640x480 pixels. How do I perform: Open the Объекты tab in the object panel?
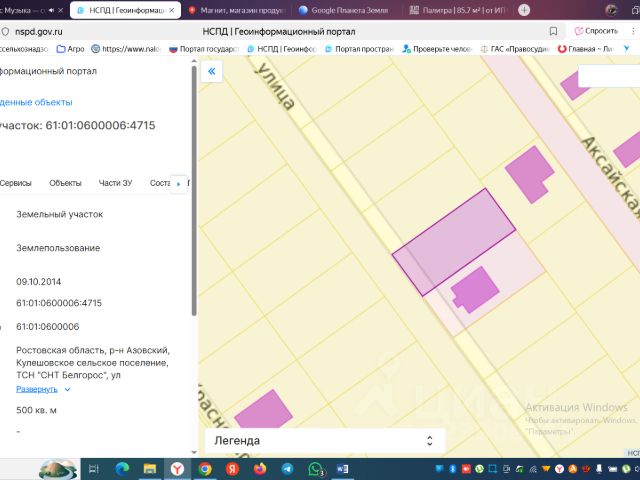(65, 183)
